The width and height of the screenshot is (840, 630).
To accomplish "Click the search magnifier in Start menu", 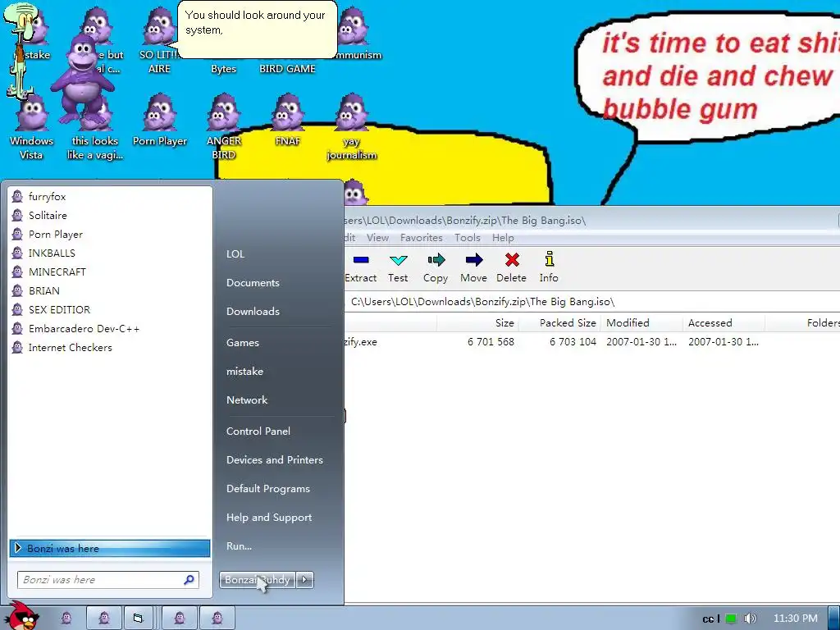I will 189,580.
